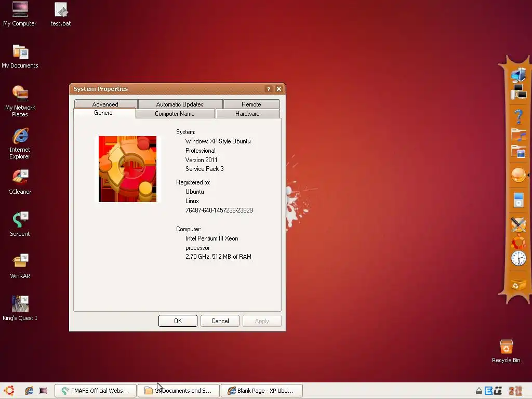Click the tools settings icon in dock
The height and width of the screenshot is (399, 532).
(518, 224)
